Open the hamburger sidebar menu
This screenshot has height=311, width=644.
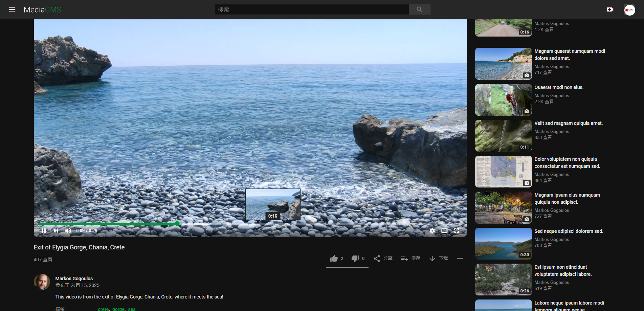click(x=12, y=9)
